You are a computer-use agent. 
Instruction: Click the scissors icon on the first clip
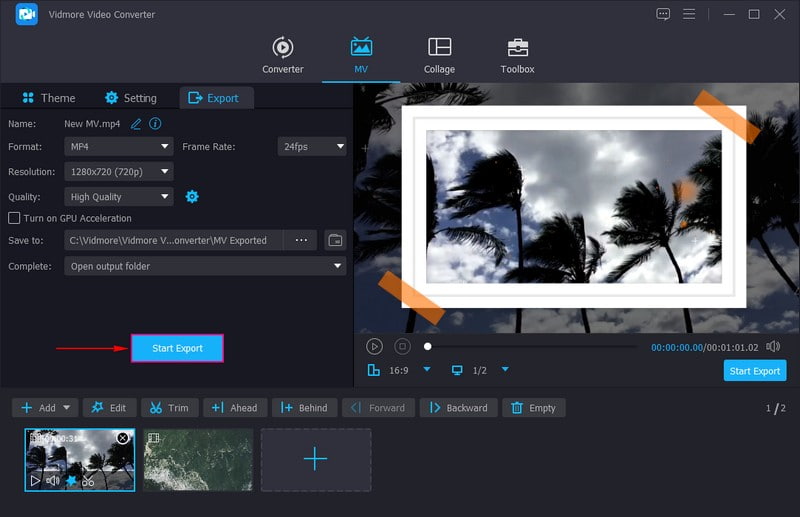[88, 481]
